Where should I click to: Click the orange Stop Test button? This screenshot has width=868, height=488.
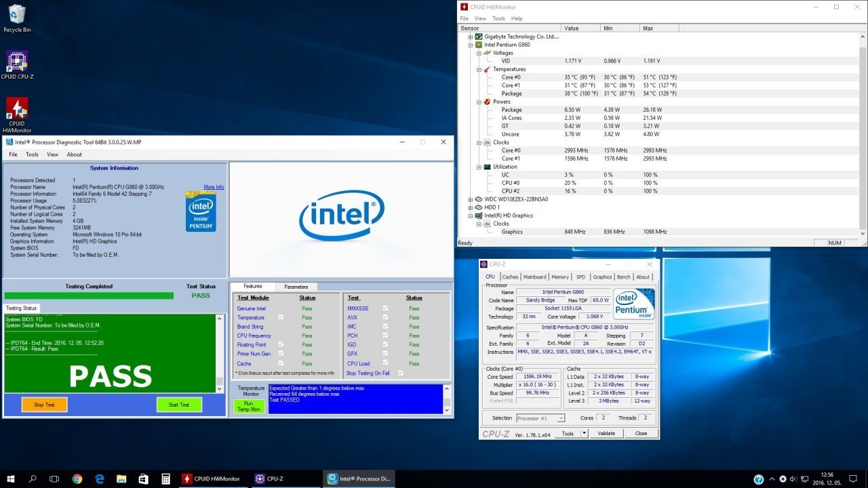click(x=45, y=405)
